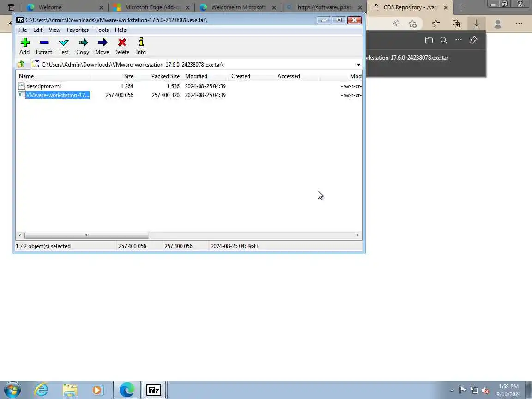Open downloads folder icon in panel
532x399 pixels.
(x=429, y=40)
